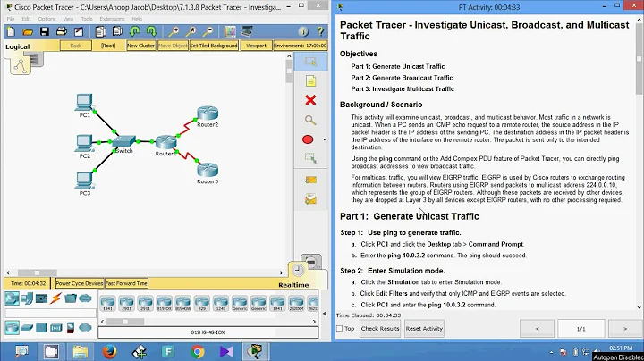Screen dimensions: 644x361
Task: Pick the 1240 router device
Action: [x=221, y=304]
